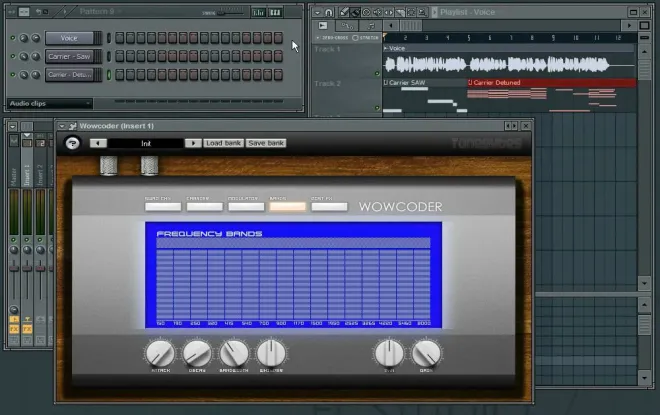Open the Audio clips channel filter dropdown
The width and height of the screenshot is (660, 415).
[50, 104]
